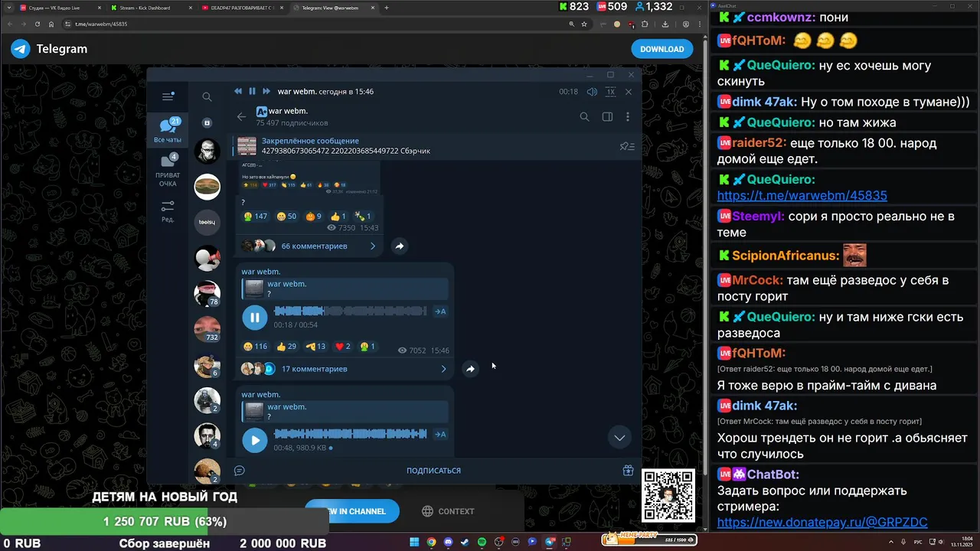980x551 pixels.
Task: Add the reaction with count 116
Action: pyautogui.click(x=256, y=347)
